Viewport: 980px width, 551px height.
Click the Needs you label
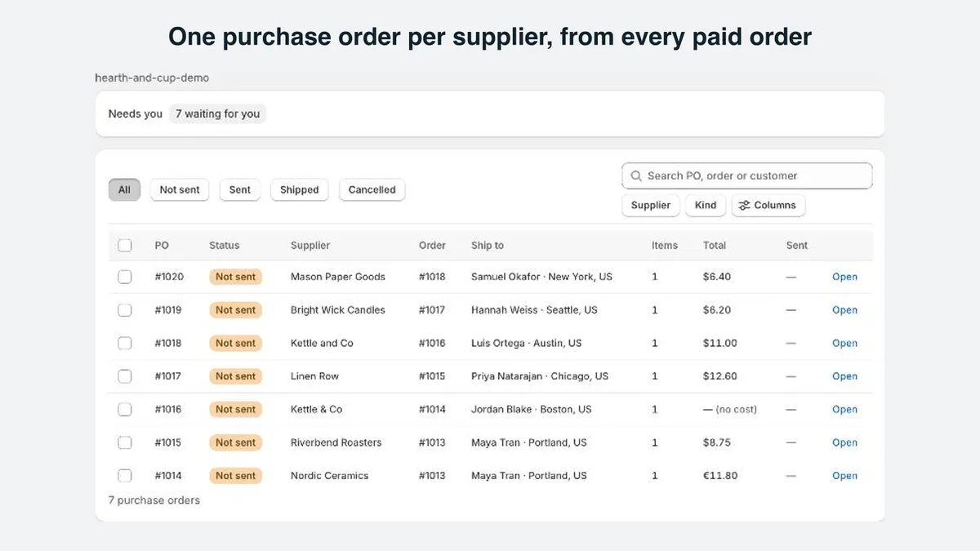(x=136, y=113)
